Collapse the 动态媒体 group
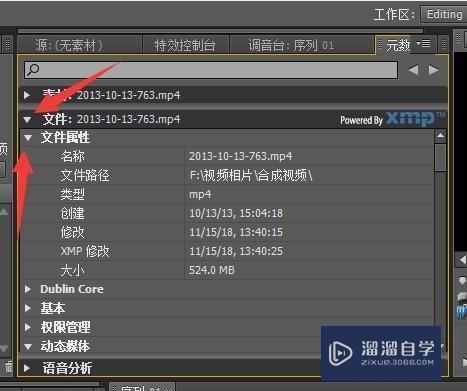This screenshot has height=391, width=467. pyautogui.click(x=28, y=347)
